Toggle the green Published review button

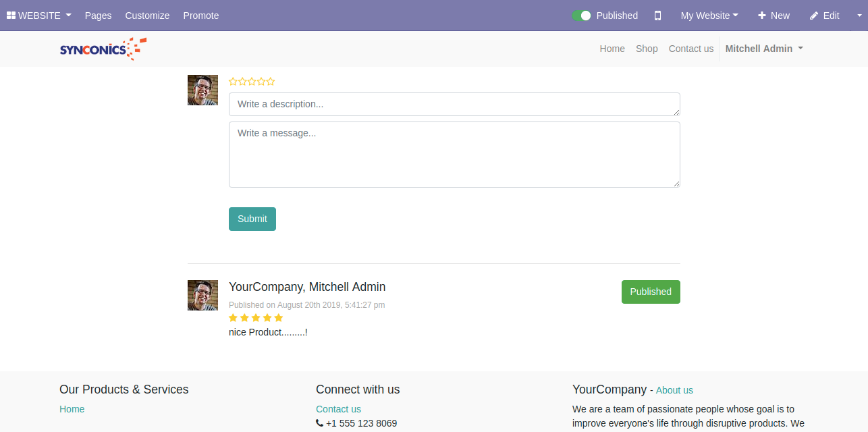pos(650,292)
